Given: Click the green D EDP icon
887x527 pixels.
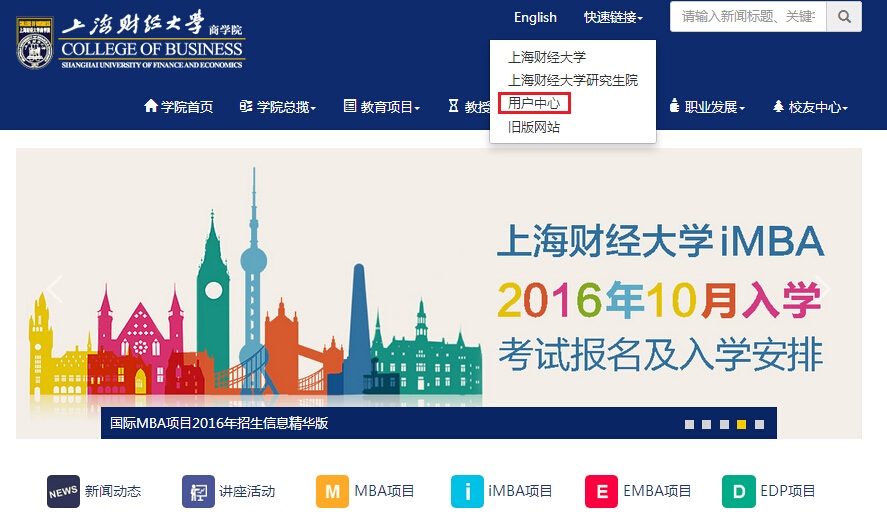Looking at the screenshot, I should [739, 491].
